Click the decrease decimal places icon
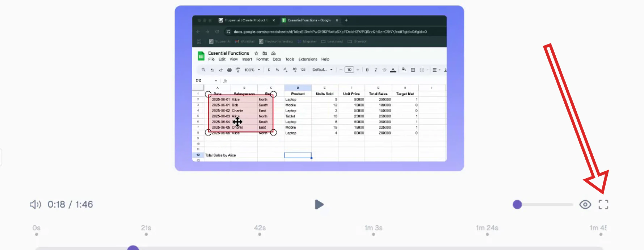The width and height of the screenshot is (644, 250). 285,70
